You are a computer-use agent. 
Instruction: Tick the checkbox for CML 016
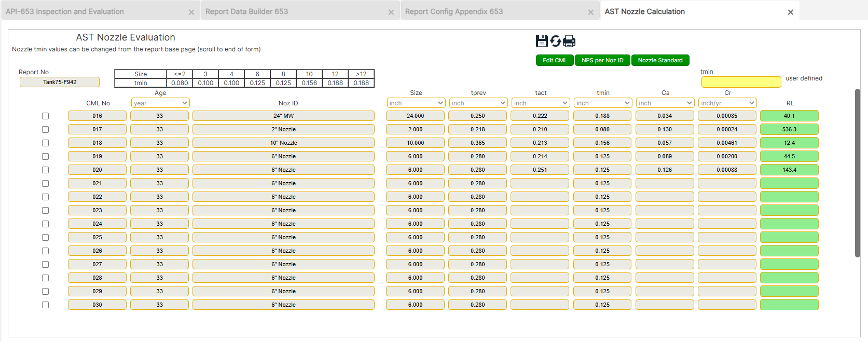(x=46, y=116)
